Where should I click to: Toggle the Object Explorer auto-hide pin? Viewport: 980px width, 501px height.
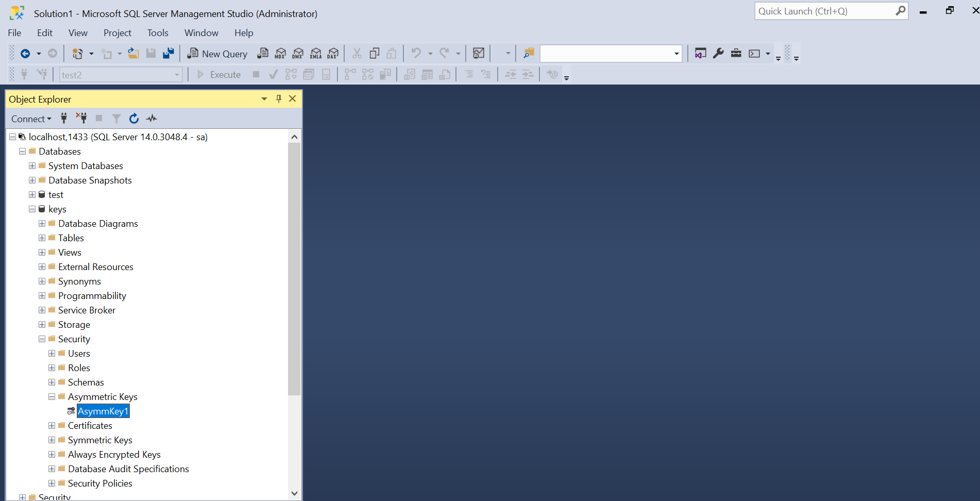pyautogui.click(x=279, y=99)
